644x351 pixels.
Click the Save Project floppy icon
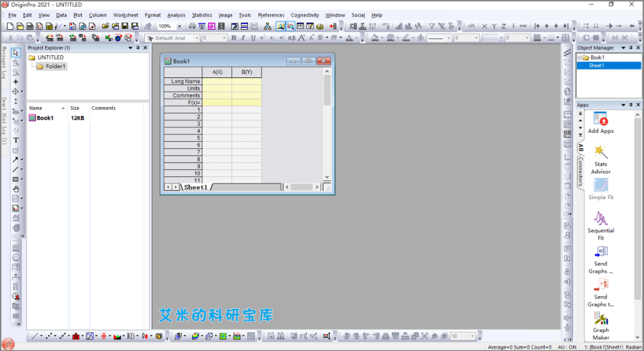pos(125,26)
